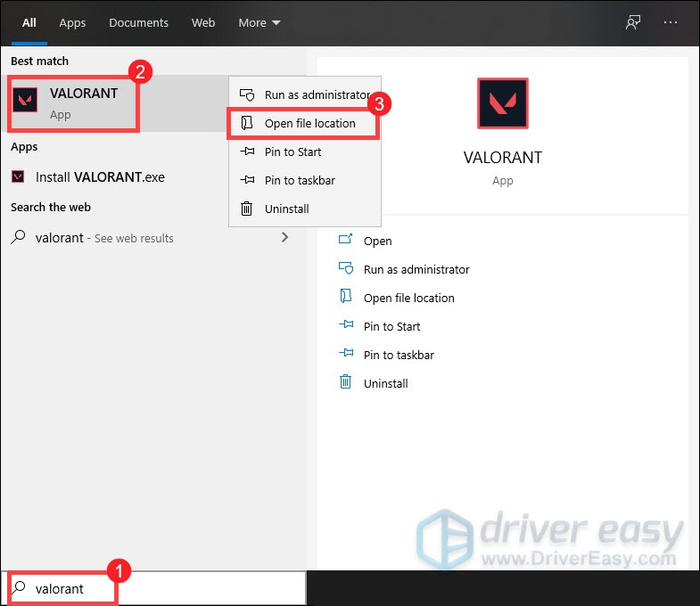Screen dimensions: 700x606
Task: Select Open file location in context menu
Action: click(309, 123)
